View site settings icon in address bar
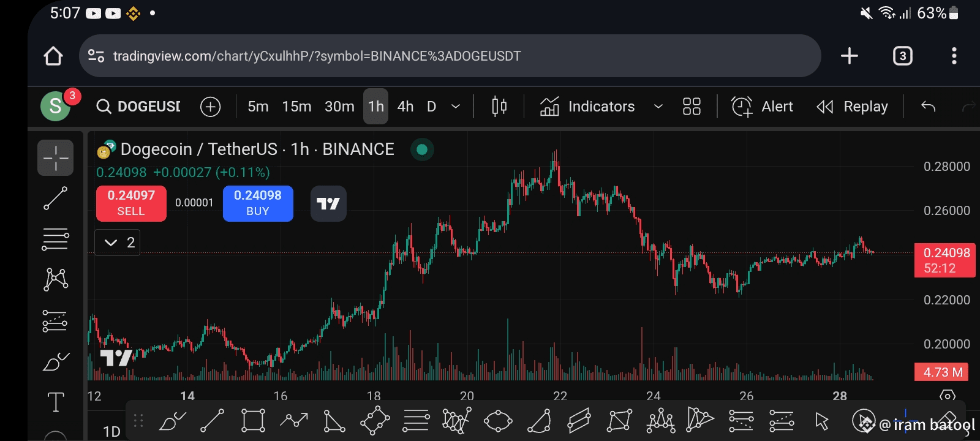This screenshot has width=980, height=441. tap(96, 56)
